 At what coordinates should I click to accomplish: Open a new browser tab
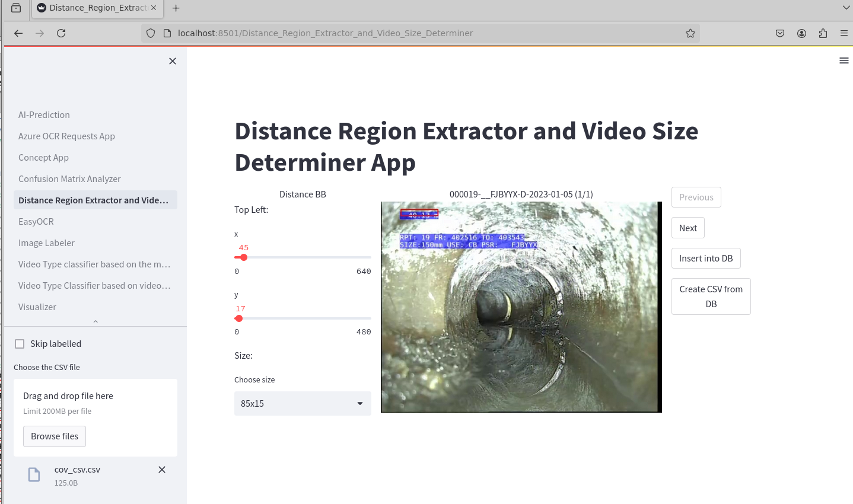pos(176,8)
